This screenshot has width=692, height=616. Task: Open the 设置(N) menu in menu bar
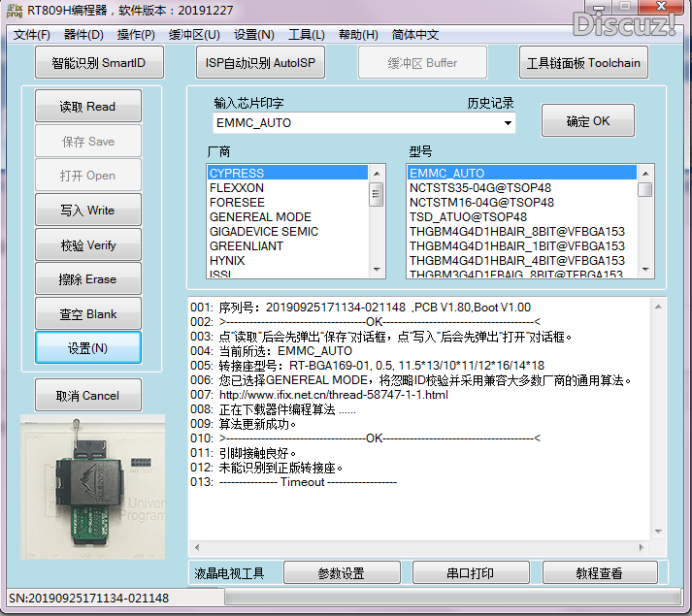[253, 34]
